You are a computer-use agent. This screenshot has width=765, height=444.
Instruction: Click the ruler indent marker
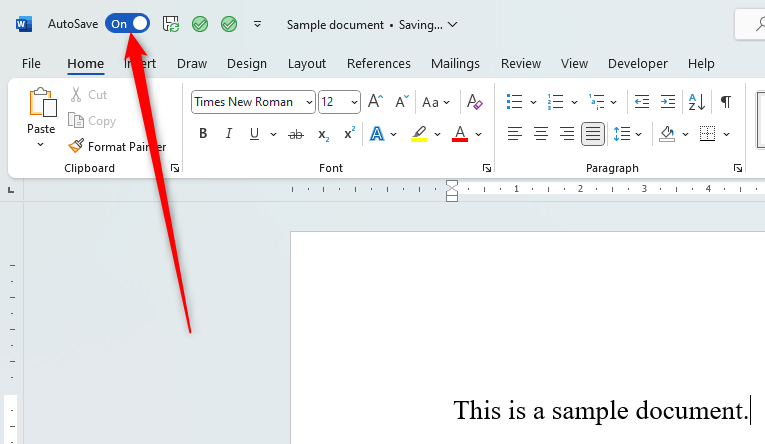click(452, 190)
